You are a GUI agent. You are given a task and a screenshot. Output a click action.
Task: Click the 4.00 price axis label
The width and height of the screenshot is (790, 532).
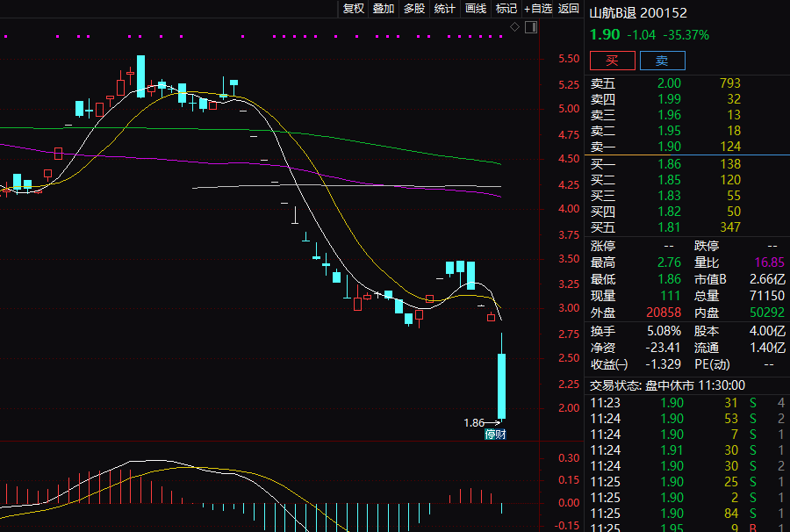(x=569, y=209)
